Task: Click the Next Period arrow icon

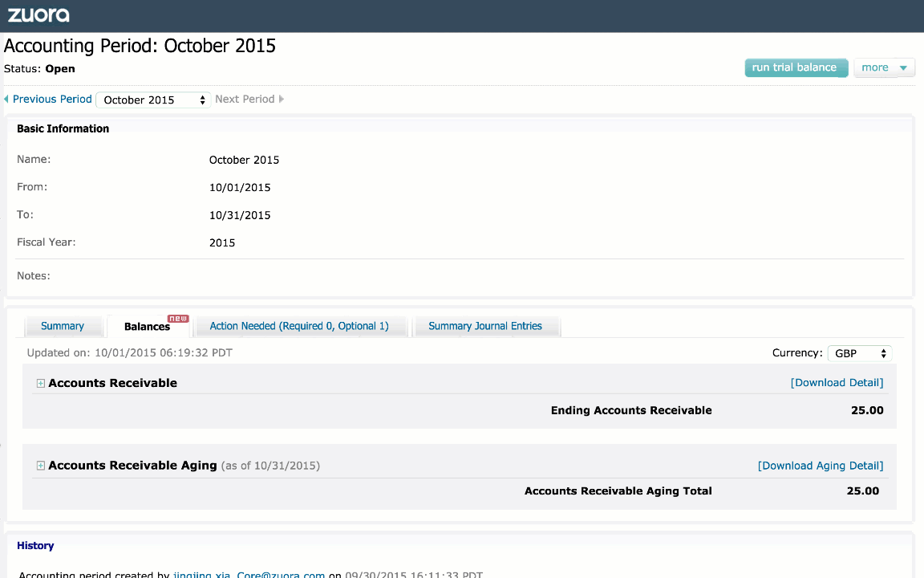Action: coord(280,99)
